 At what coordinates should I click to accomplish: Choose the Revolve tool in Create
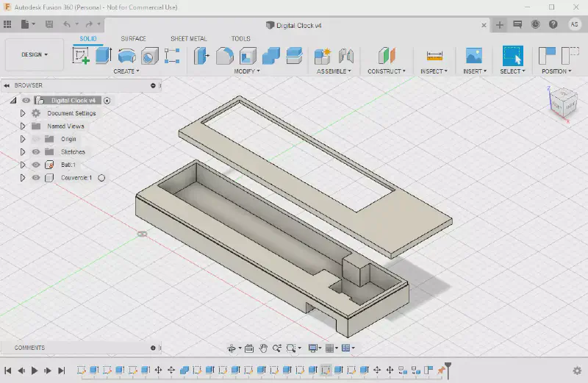tap(126, 56)
